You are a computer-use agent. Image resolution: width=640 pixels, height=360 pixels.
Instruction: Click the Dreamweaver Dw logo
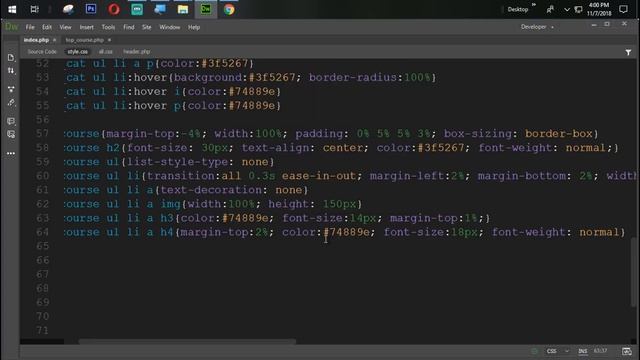click(11, 27)
